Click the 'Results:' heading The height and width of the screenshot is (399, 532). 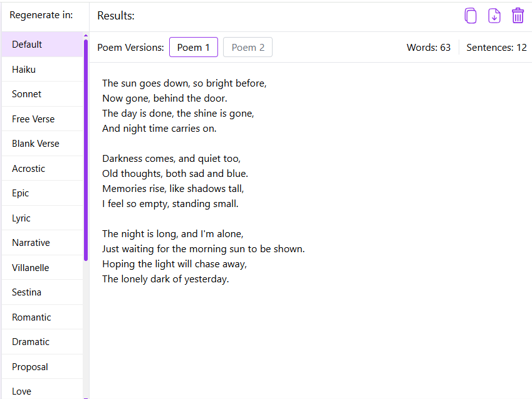tap(116, 16)
